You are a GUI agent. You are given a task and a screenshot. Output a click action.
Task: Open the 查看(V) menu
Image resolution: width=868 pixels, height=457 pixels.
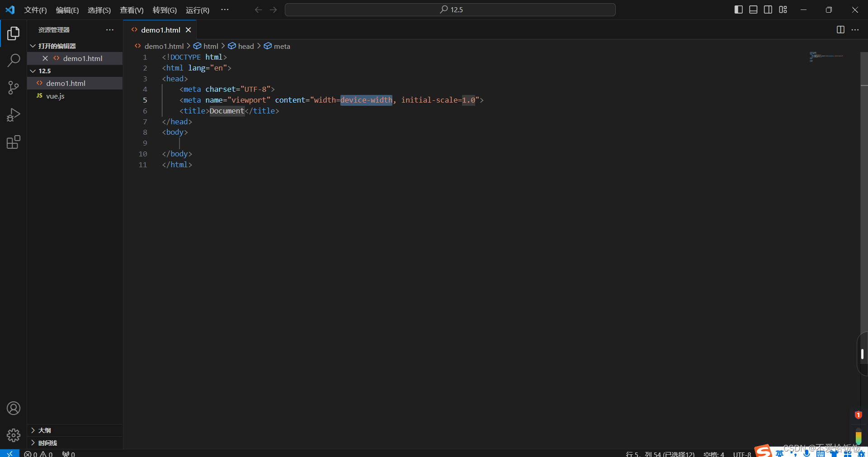[132, 10]
